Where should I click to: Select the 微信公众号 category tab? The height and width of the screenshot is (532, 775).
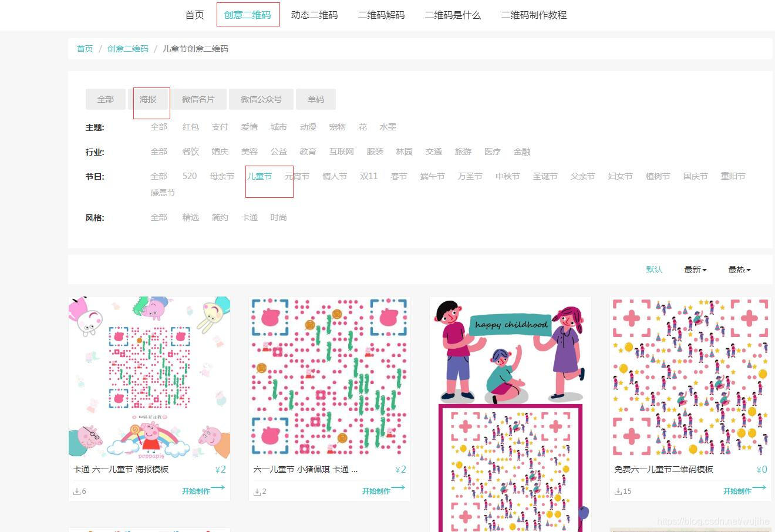(261, 99)
